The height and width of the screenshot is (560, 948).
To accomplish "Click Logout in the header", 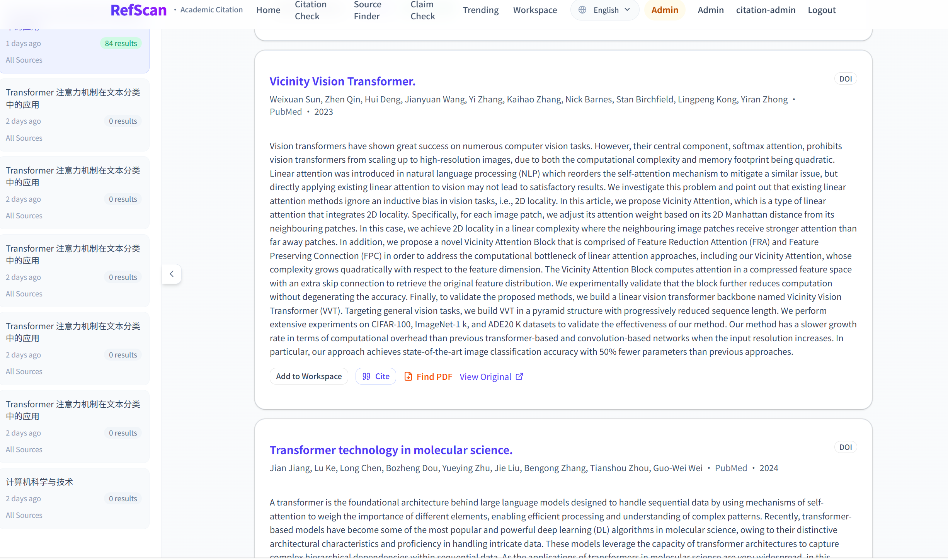I will [822, 10].
